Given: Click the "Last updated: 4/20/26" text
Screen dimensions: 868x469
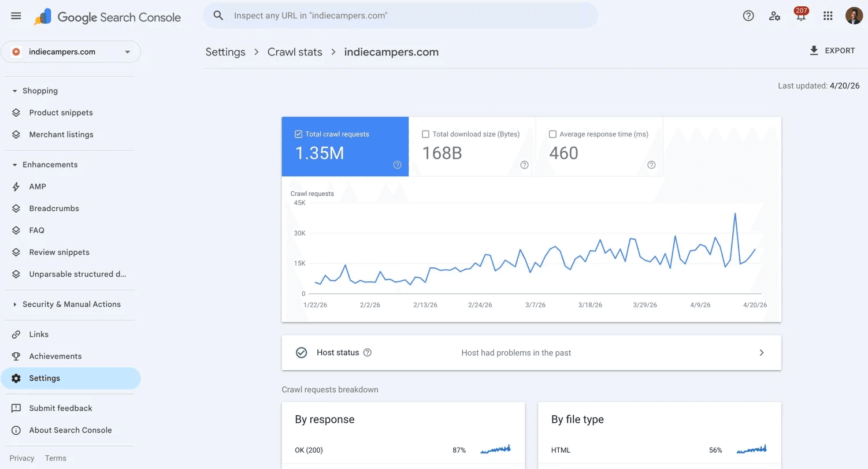Looking at the screenshot, I should tap(819, 85).
